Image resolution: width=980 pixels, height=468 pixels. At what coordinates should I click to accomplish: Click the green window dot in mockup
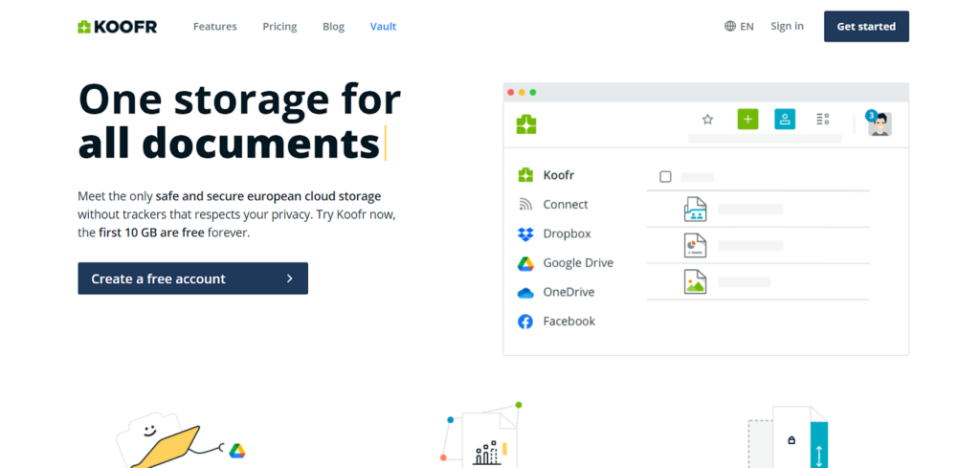533,93
